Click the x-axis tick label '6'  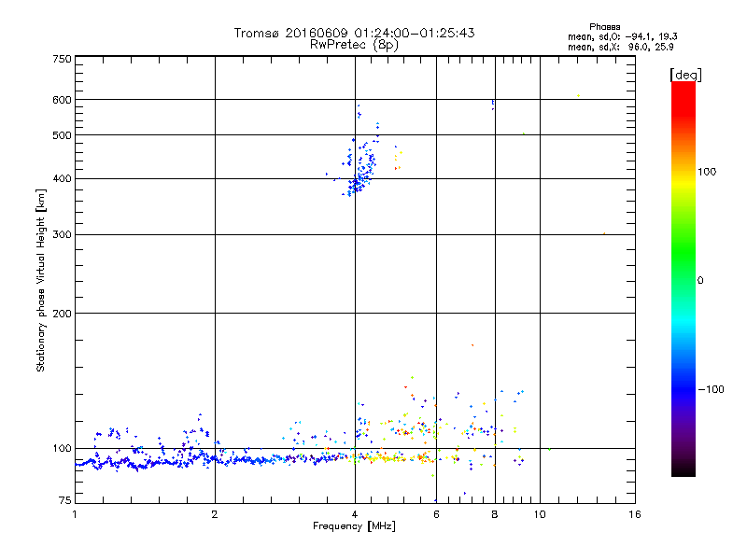436,514
